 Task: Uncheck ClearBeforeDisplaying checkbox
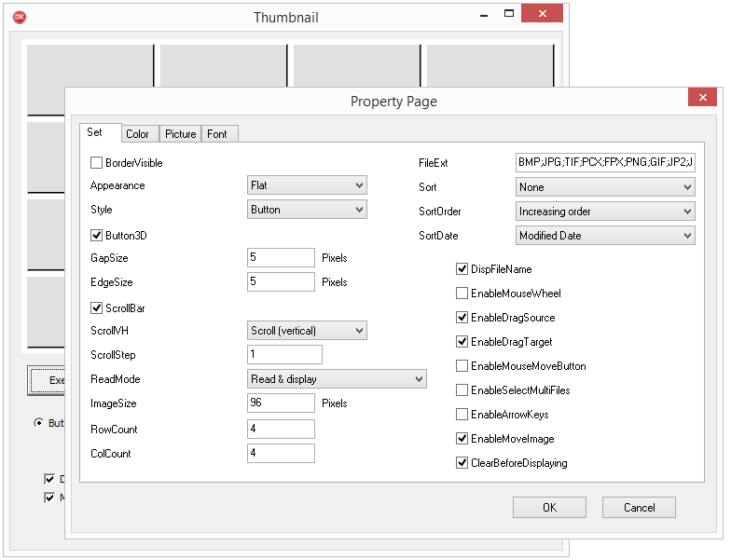coord(462,463)
